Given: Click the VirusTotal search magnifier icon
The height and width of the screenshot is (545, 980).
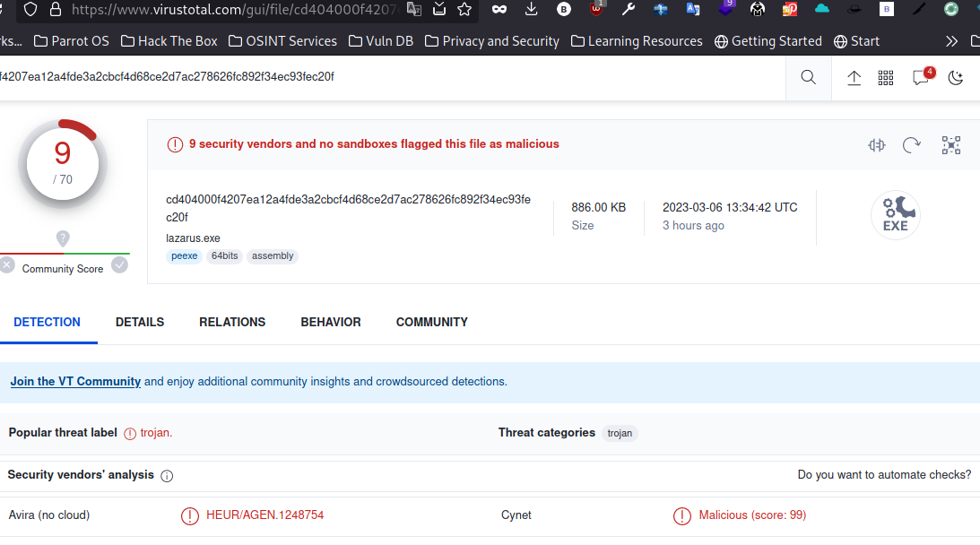Looking at the screenshot, I should (x=808, y=77).
